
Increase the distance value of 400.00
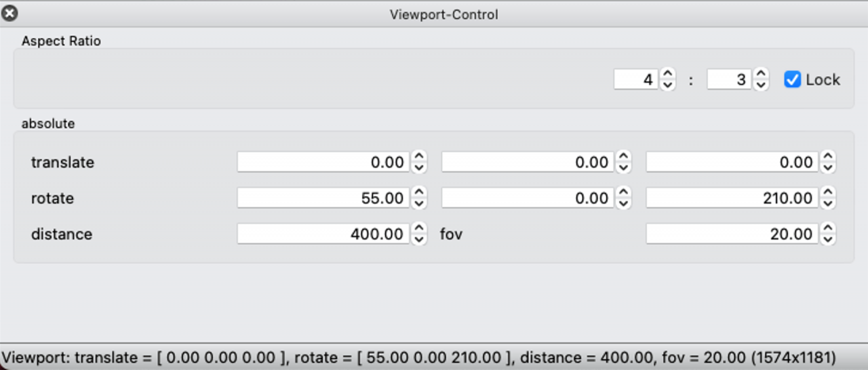pos(420,229)
